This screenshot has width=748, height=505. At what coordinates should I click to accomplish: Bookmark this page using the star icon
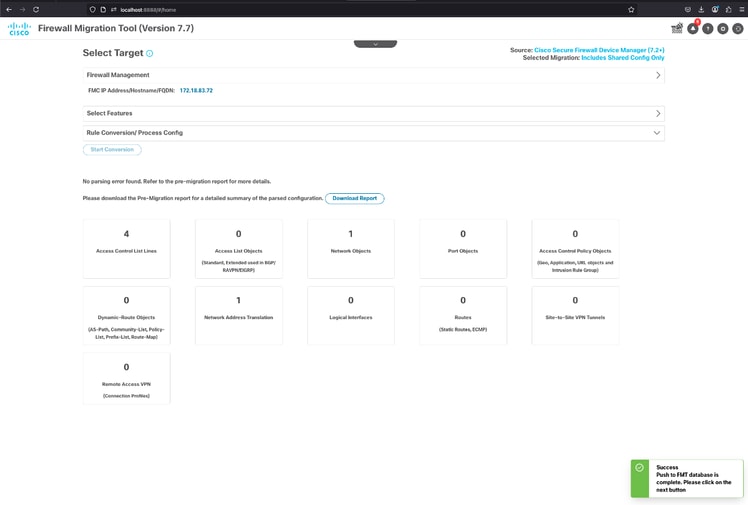click(631, 9)
